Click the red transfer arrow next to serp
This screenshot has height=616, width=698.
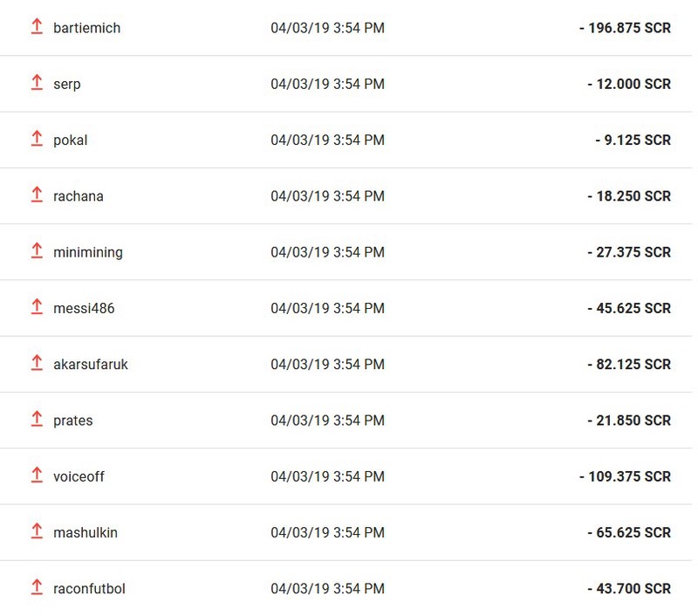click(37, 82)
